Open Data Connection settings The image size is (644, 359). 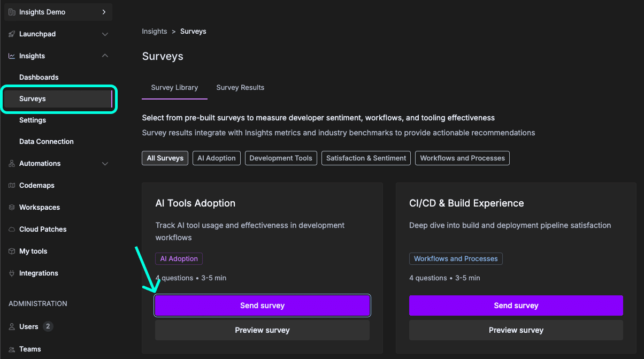47,141
